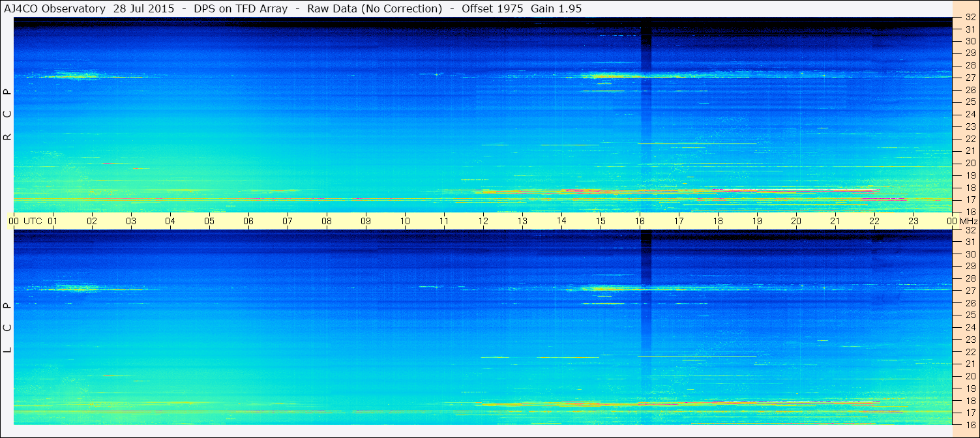Click hour marker 12 on UTC axis
Screen dimensions: 980x438
click(x=483, y=221)
